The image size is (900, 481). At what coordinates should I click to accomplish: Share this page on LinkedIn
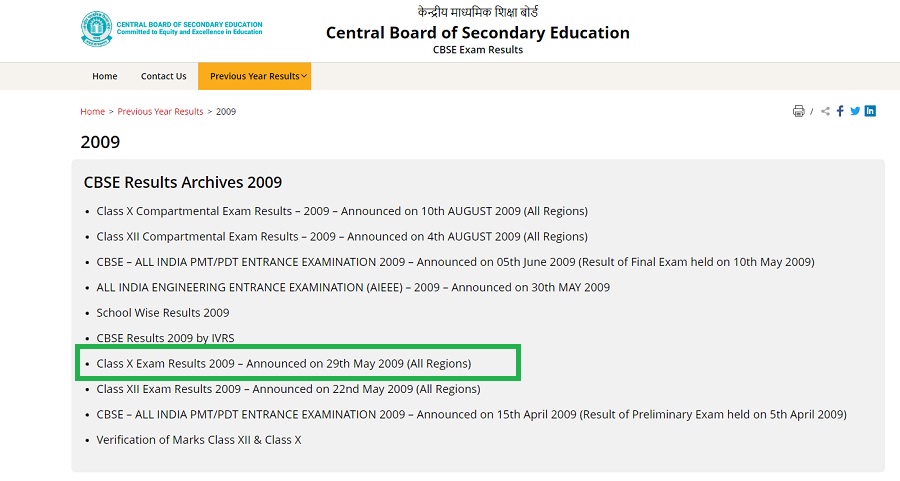[870, 111]
